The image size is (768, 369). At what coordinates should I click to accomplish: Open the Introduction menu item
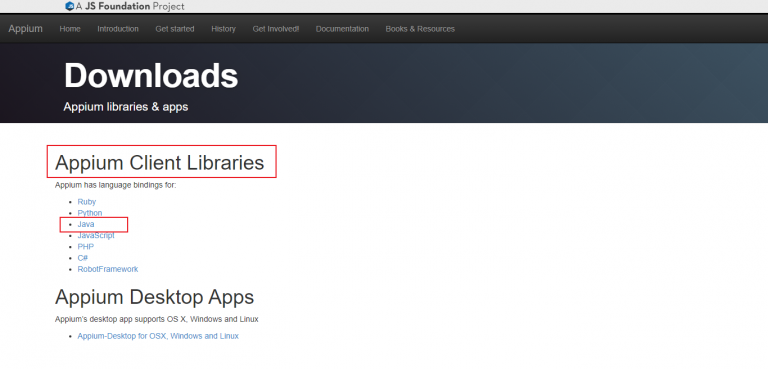pos(118,29)
